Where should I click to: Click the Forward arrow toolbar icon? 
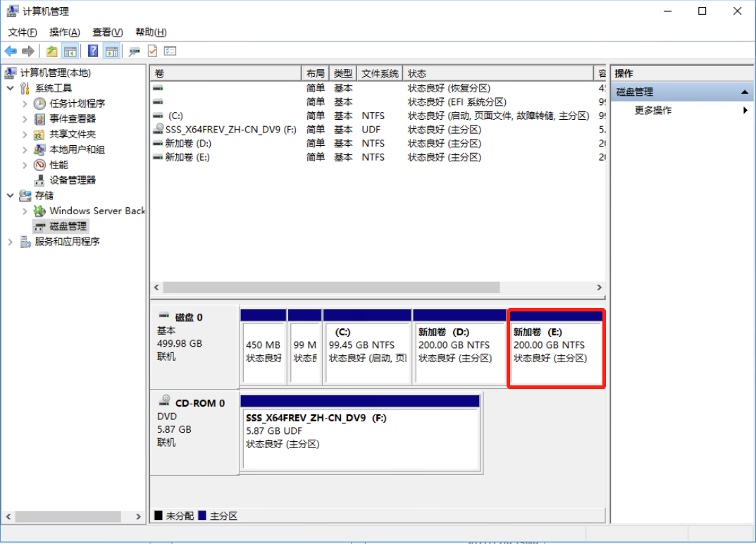(28, 51)
